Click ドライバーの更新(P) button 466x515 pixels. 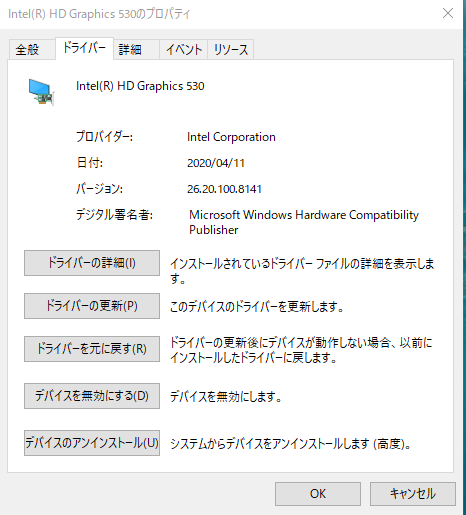(92, 306)
